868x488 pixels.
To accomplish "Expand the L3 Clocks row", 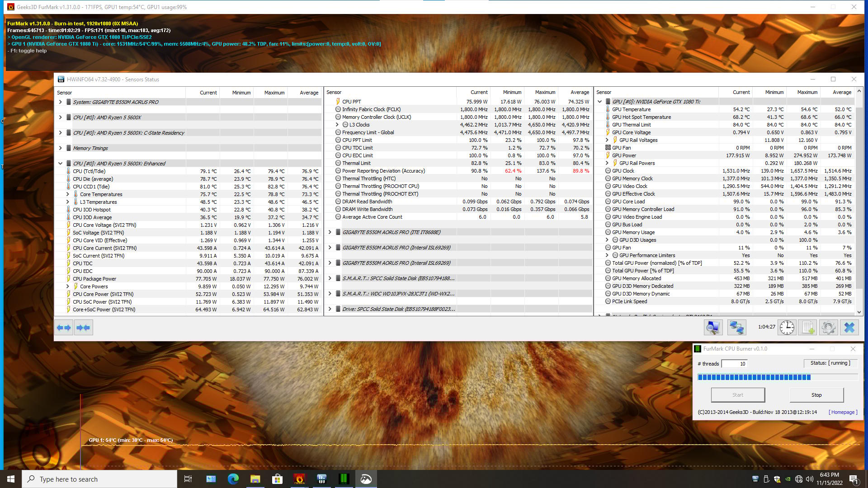I will click(x=337, y=125).
